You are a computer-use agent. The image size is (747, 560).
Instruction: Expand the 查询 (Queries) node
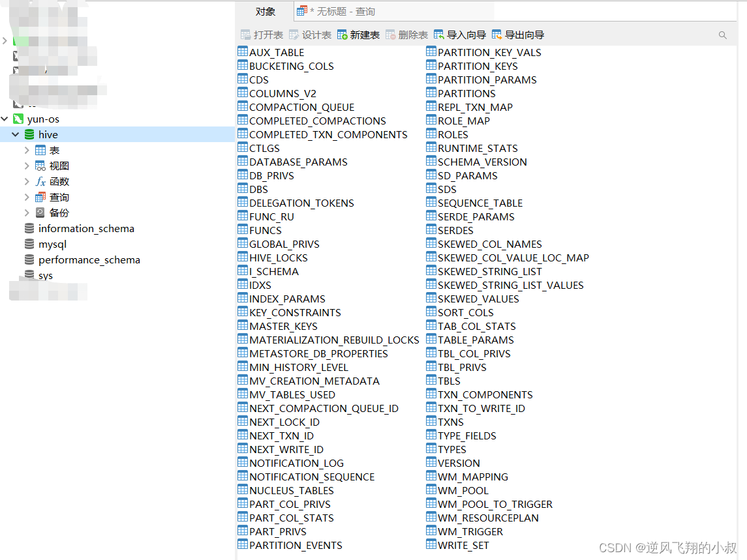point(27,197)
